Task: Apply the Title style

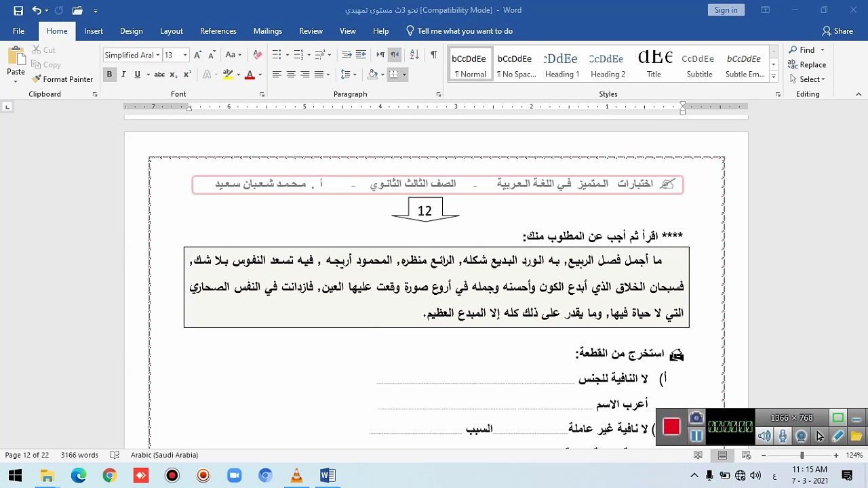Action: pos(654,64)
